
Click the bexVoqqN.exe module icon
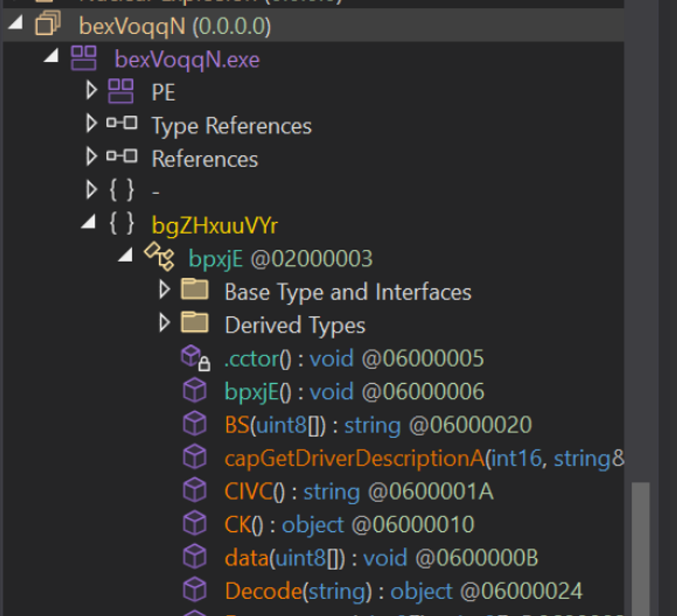coord(83,58)
